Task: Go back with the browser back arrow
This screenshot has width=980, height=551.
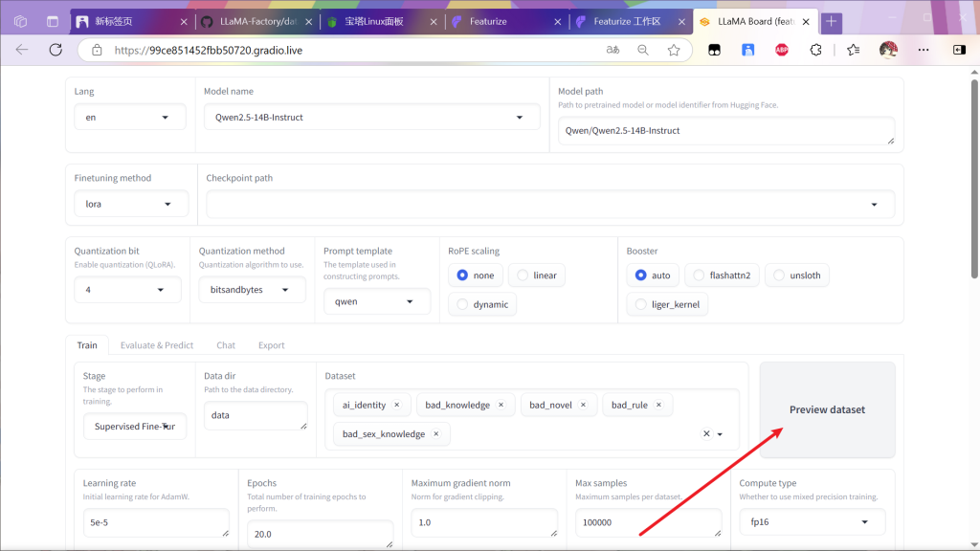Action: (x=22, y=50)
